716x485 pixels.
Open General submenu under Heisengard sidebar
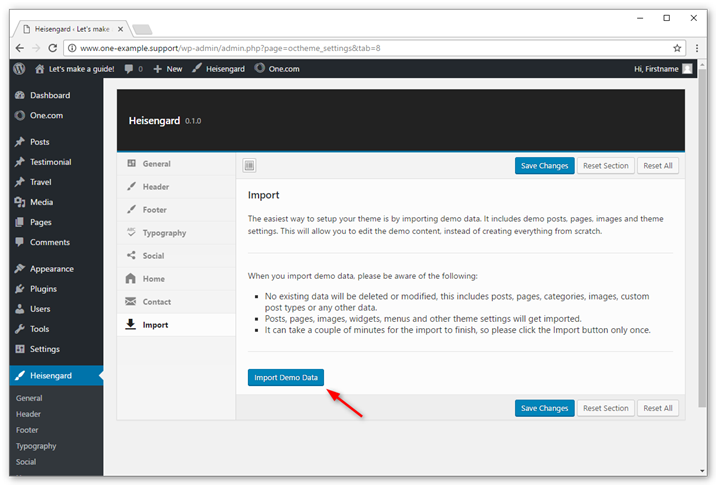click(x=29, y=398)
